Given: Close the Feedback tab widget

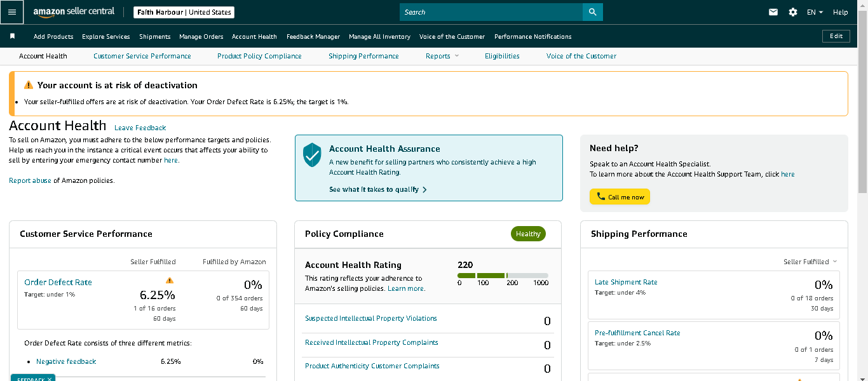Looking at the screenshot, I should point(50,379).
